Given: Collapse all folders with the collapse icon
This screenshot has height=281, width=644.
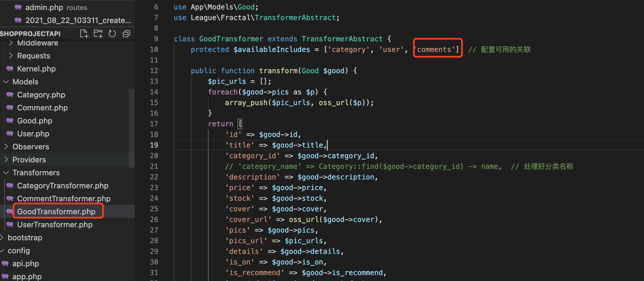Looking at the screenshot, I should point(126,34).
